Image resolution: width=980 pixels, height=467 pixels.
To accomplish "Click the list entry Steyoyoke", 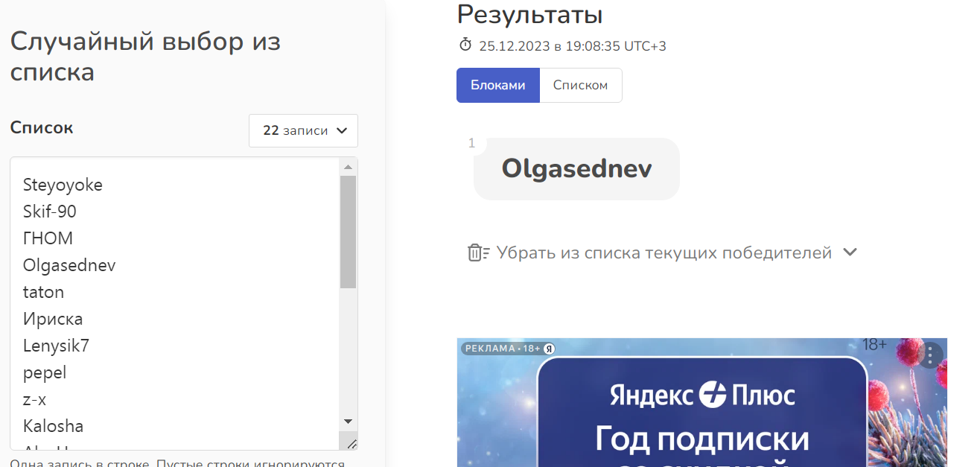I will click(63, 185).
